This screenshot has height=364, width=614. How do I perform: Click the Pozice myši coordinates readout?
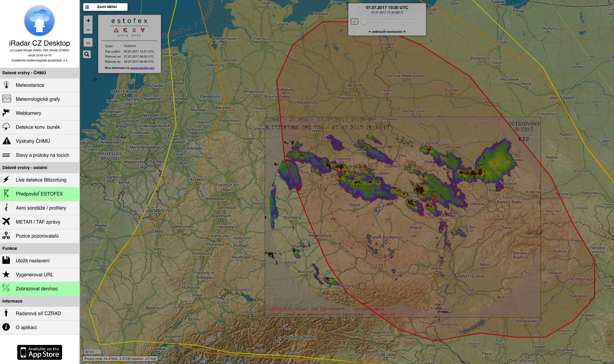point(120,359)
